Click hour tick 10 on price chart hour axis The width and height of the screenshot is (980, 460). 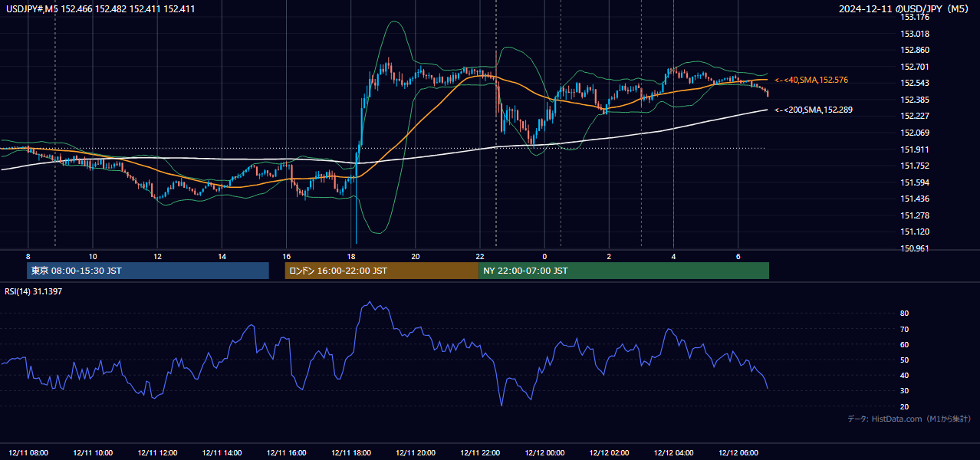(x=93, y=256)
